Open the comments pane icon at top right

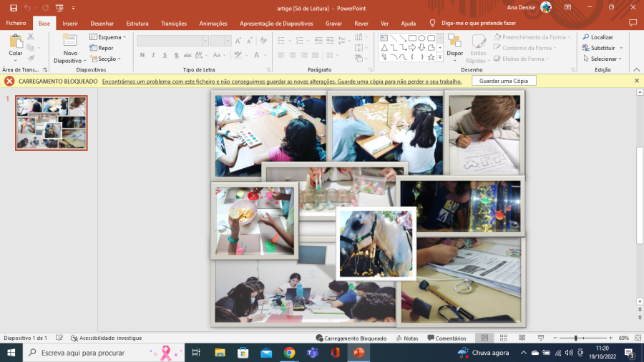[x=633, y=23]
